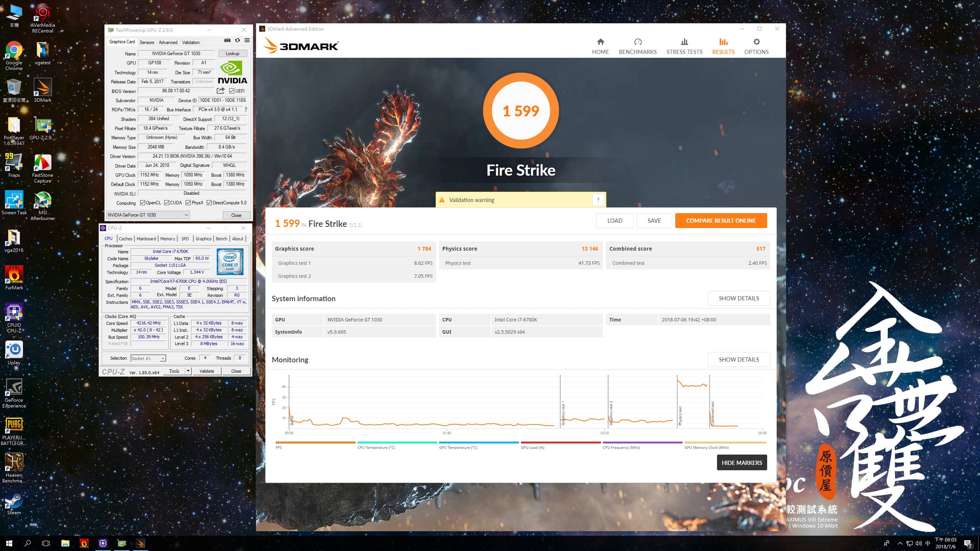Click the taskbar clock showing 08:03
The image size is (980, 551).
coord(945,543)
